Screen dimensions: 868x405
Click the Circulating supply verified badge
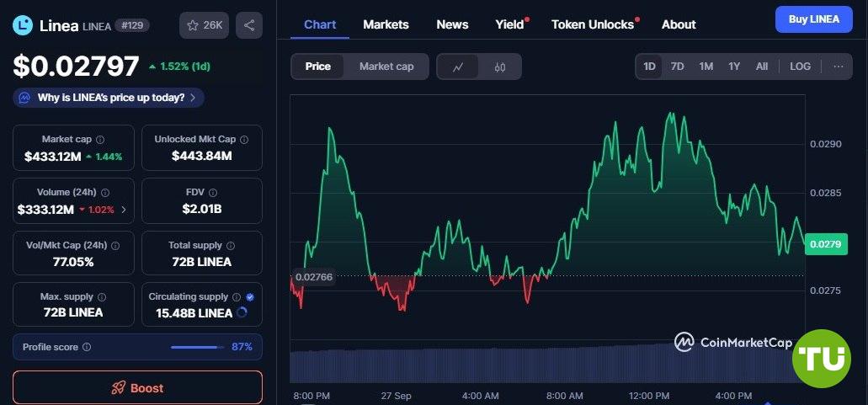click(250, 297)
